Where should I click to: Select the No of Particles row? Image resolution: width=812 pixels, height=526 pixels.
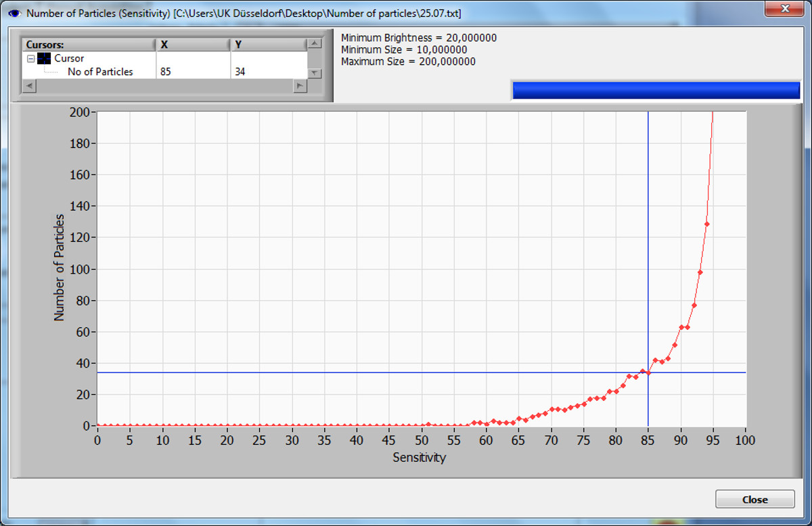[x=100, y=72]
